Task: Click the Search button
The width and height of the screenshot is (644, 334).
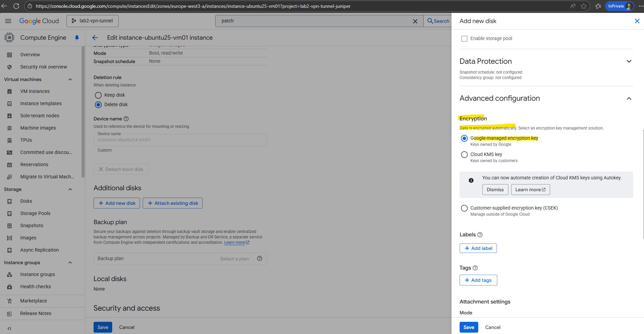Action: [x=438, y=21]
